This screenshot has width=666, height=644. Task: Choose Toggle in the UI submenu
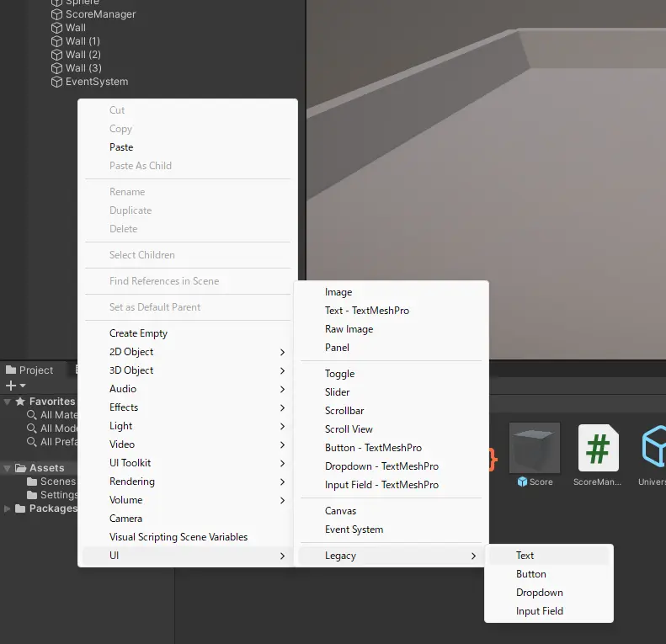(x=340, y=374)
